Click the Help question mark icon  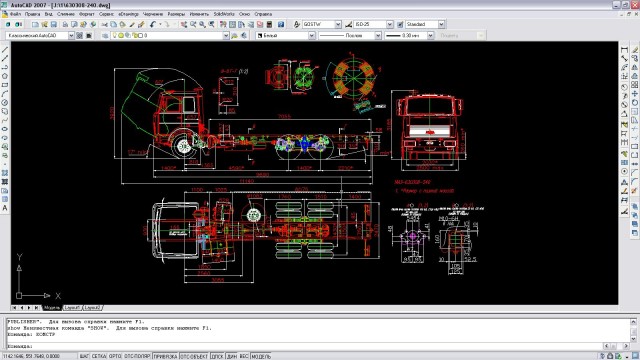coord(281,24)
